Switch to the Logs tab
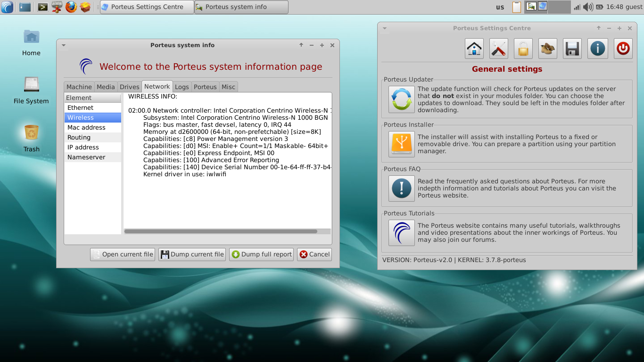This screenshot has height=362, width=644. (x=182, y=87)
